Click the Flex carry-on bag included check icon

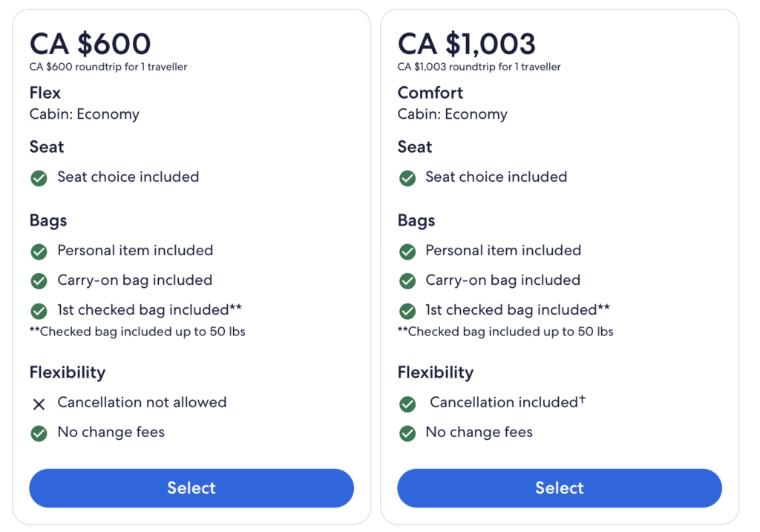(39, 281)
